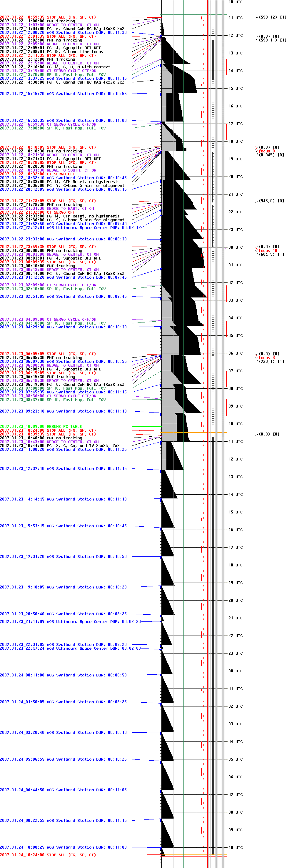294x868 pixels.
Task: Click the green RESUME FG TABLE entry
Action: (x=41, y=427)
